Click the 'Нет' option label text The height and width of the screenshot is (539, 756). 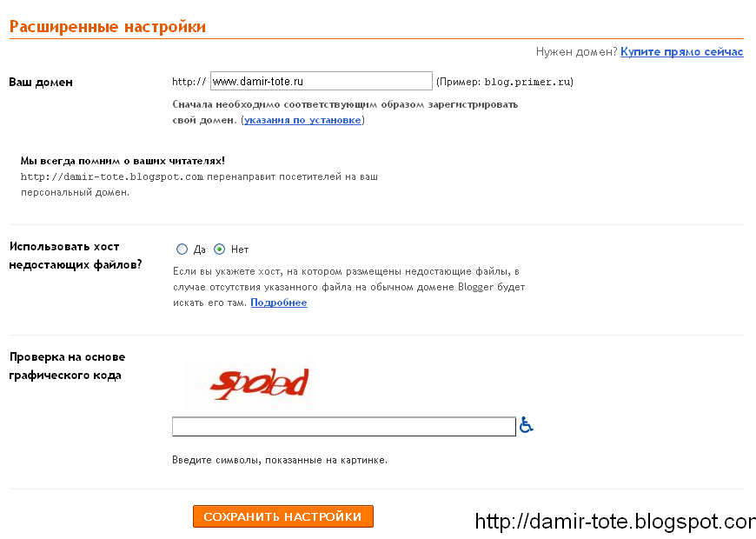point(240,250)
